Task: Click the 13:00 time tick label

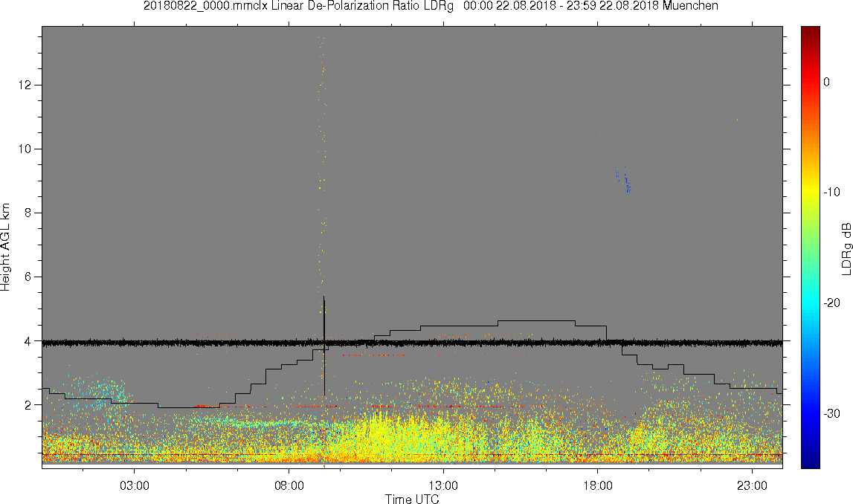Action: point(443,485)
